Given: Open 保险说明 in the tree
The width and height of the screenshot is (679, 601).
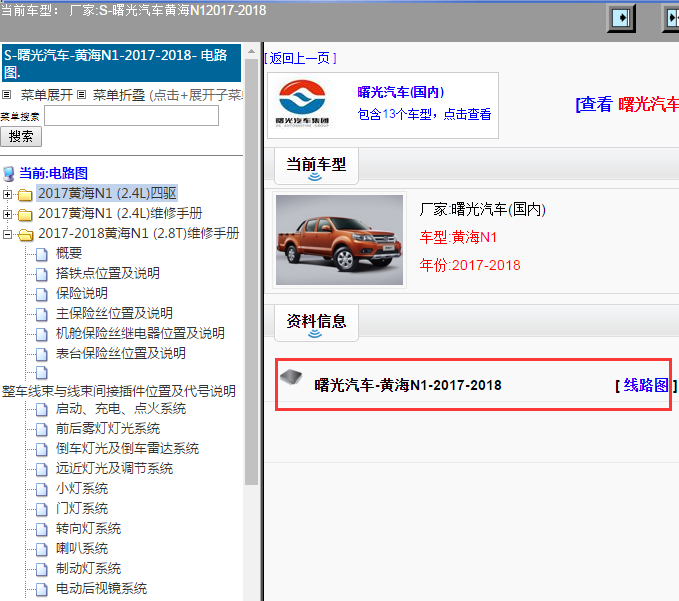Looking at the screenshot, I should coord(81,293).
